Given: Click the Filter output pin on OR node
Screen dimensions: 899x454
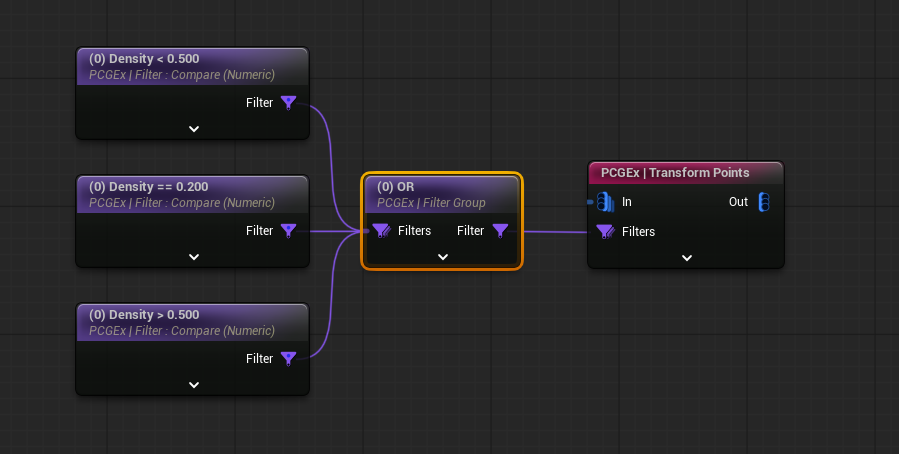Looking at the screenshot, I should point(500,231).
